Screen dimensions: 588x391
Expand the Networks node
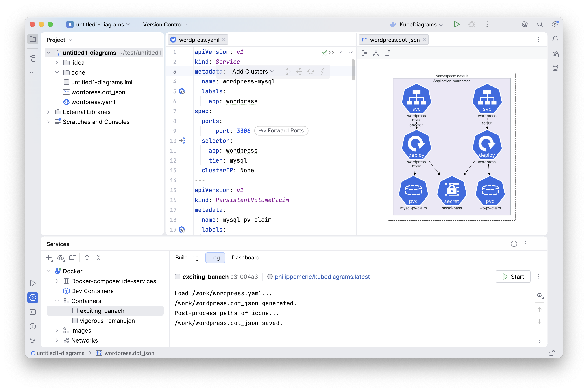tap(57, 340)
